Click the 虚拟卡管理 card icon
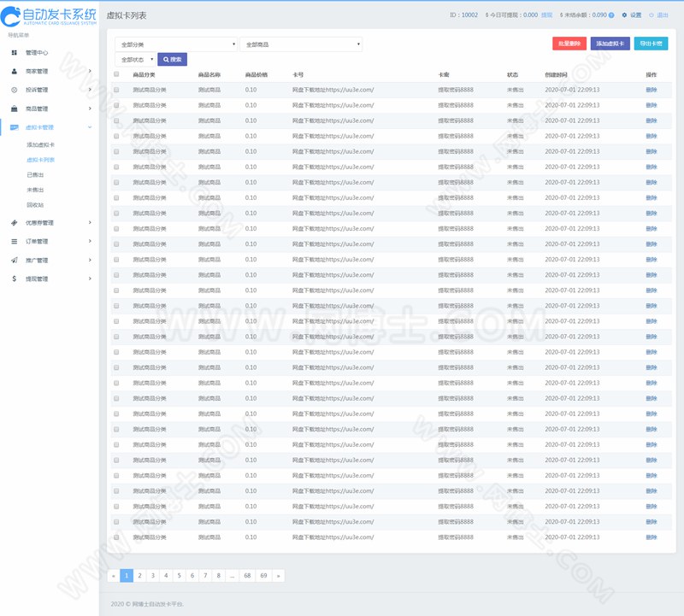This screenshot has height=616, width=684. [x=15, y=127]
